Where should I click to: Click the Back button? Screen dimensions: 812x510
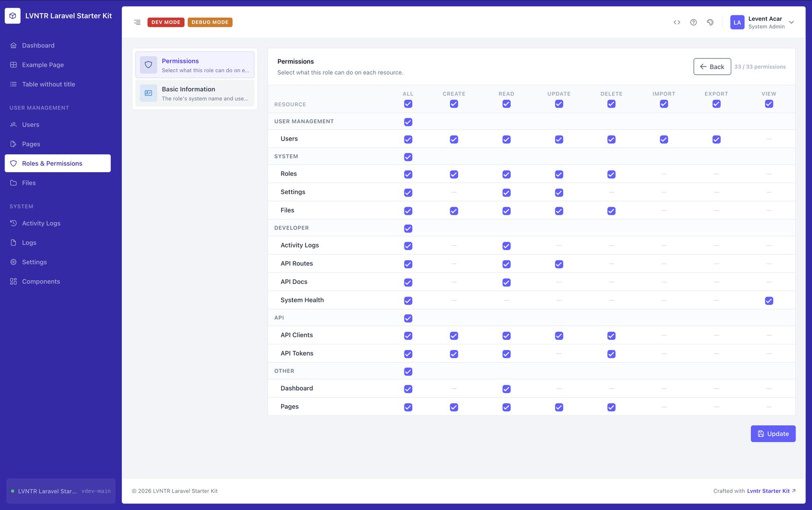712,67
